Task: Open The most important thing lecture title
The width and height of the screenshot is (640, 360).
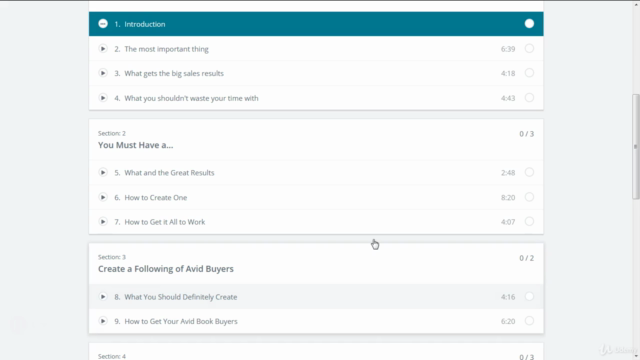Action: click(x=166, y=49)
